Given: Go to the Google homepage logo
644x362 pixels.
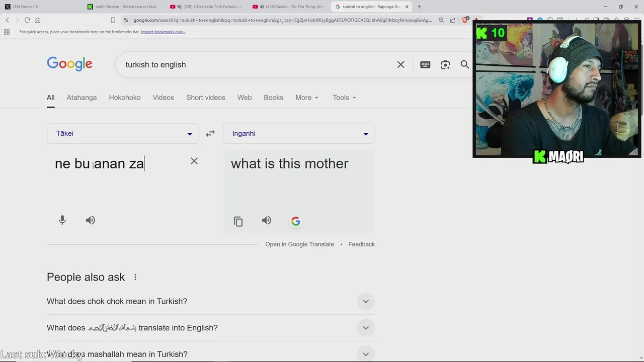Looking at the screenshot, I should 69,64.
